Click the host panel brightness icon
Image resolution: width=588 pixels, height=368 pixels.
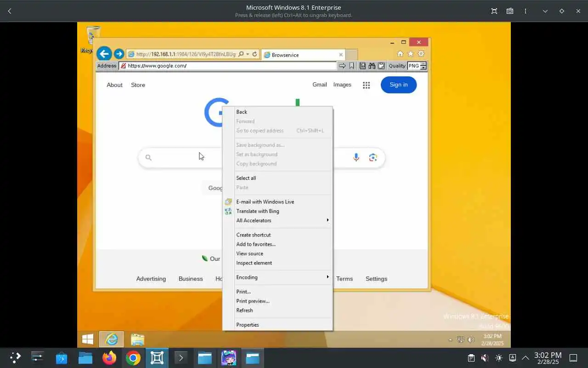(499, 358)
